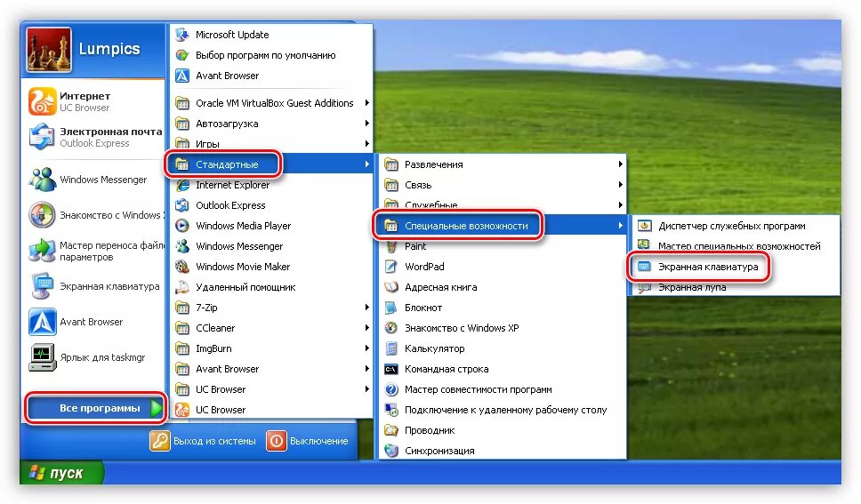Click the Удаленный помощник icon

click(181, 287)
